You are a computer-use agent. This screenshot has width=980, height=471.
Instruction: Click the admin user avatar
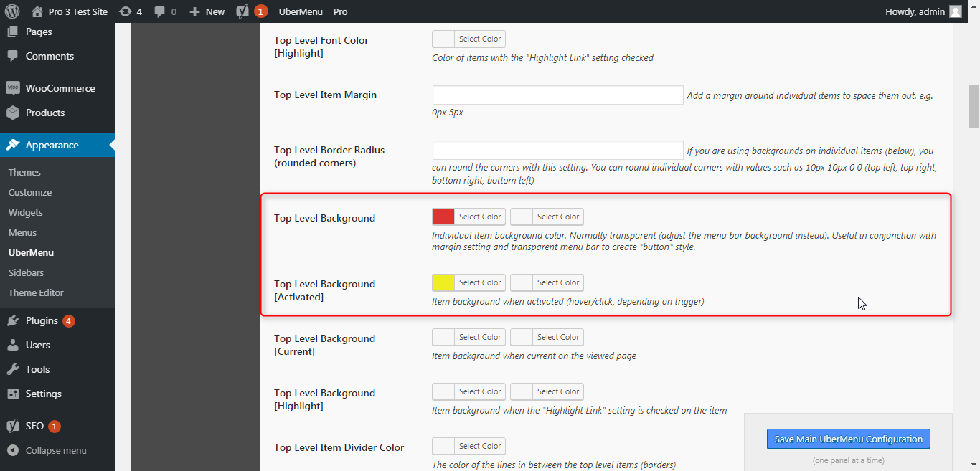(956, 11)
